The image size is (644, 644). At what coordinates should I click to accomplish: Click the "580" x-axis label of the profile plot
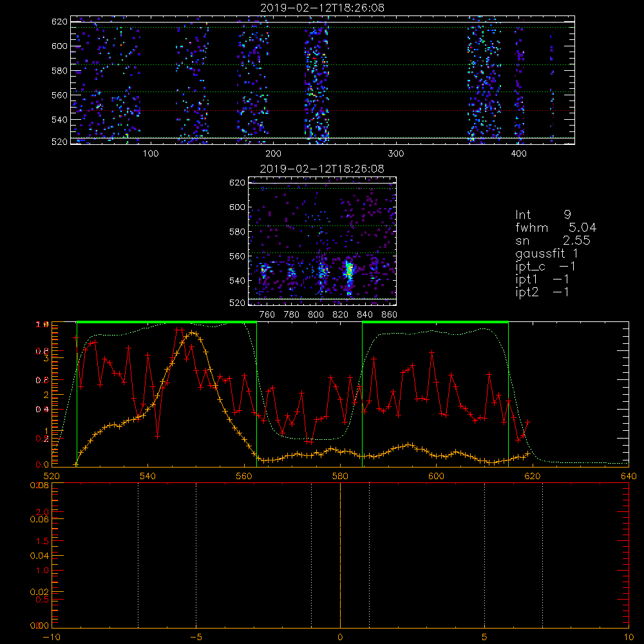(340, 476)
